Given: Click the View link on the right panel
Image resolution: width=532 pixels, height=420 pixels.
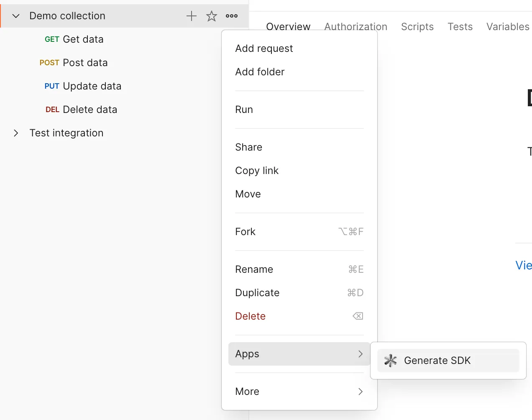Looking at the screenshot, I should 523,265.
